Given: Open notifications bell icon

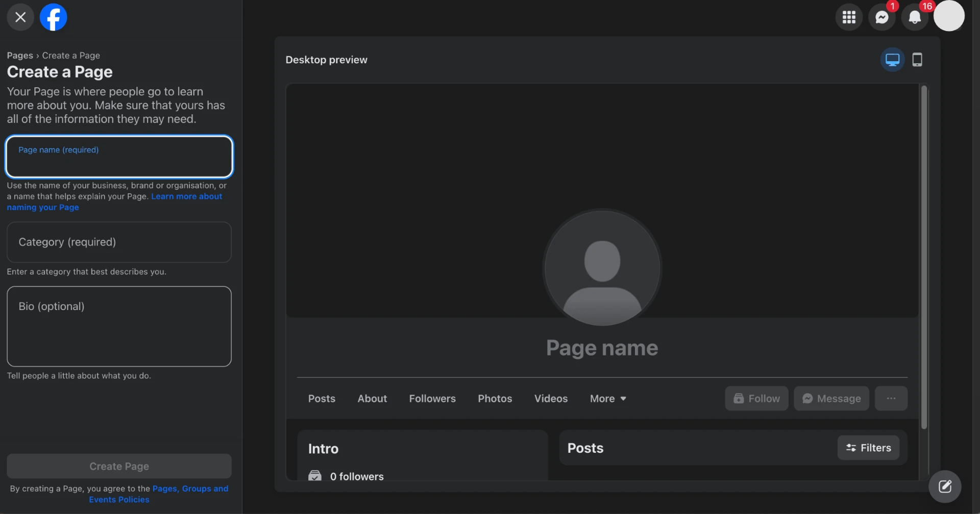Looking at the screenshot, I should click(914, 17).
